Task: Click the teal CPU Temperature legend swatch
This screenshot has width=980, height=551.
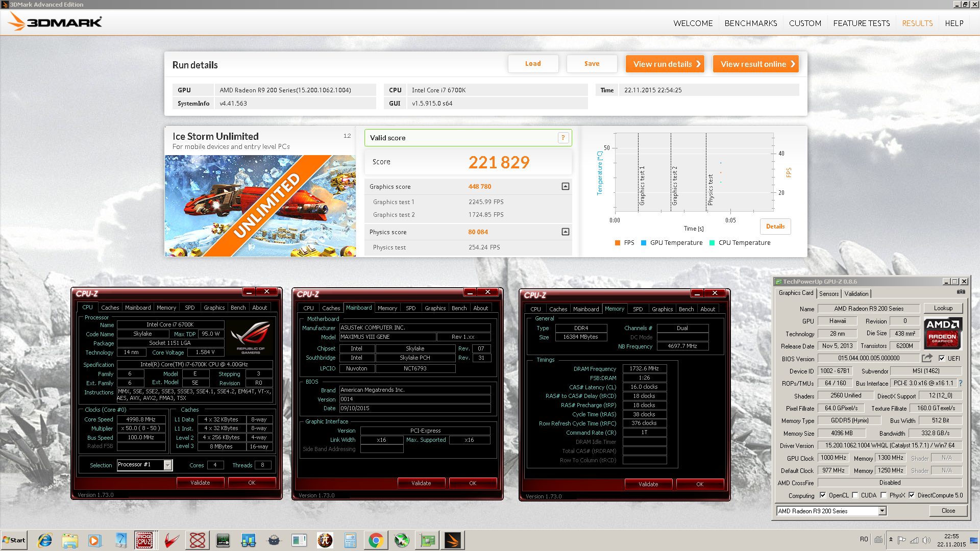Action: (712, 243)
